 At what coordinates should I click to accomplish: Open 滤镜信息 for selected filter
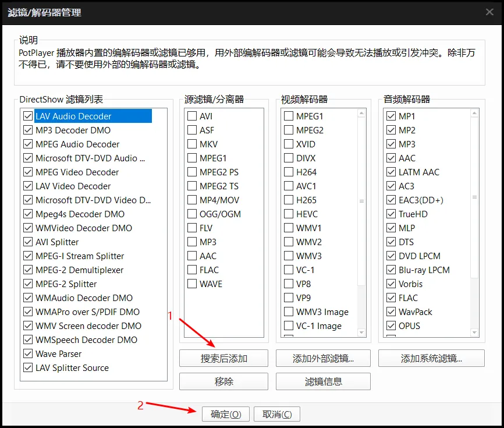click(x=323, y=381)
